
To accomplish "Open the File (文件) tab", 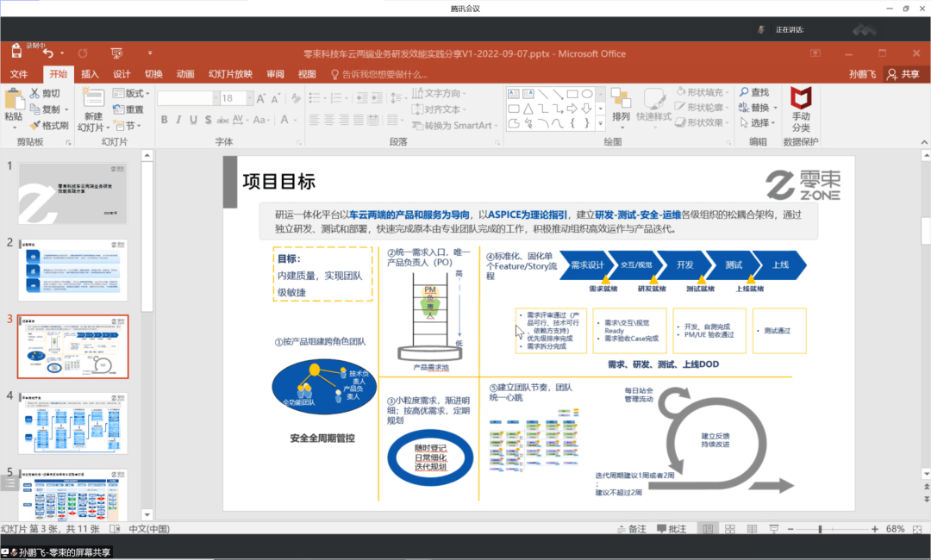I will pos(19,74).
